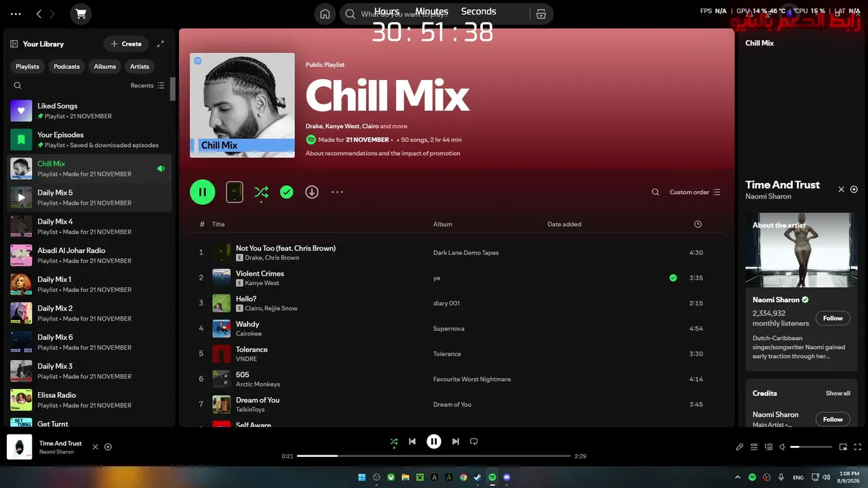The width and height of the screenshot is (868, 488).
Task: Open more options for Chill Mix playlist
Action: click(337, 192)
